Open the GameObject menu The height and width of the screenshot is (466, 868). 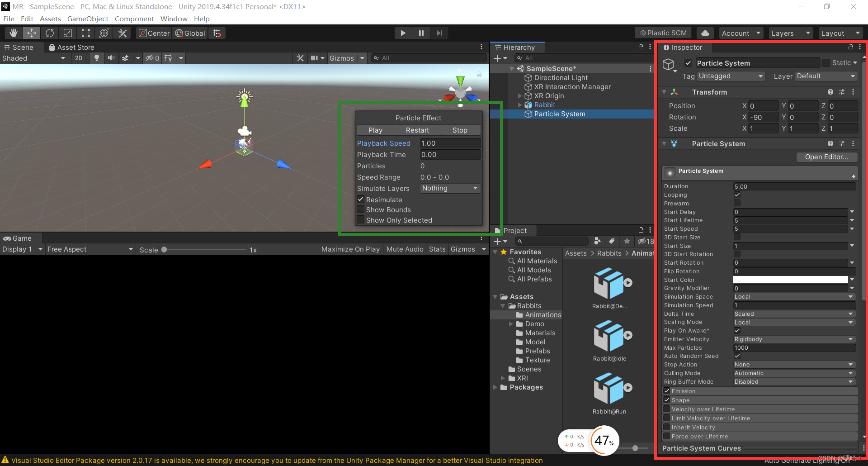[x=88, y=19]
